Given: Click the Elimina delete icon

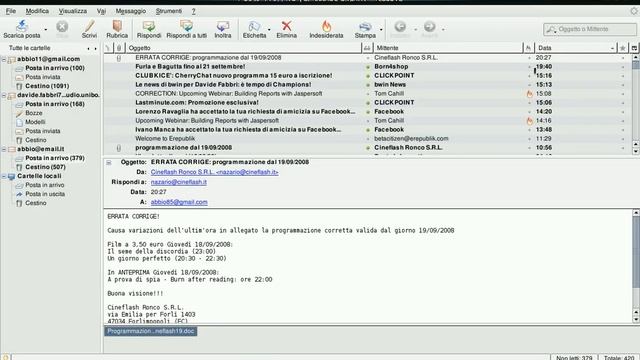Looking at the screenshot, I should [x=287, y=26].
